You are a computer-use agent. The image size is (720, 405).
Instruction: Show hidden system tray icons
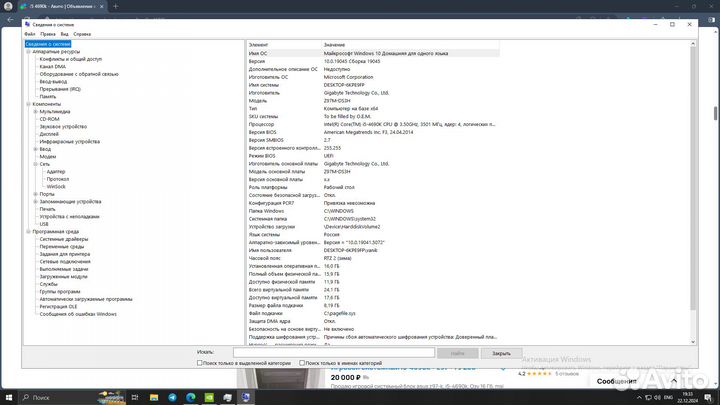pyautogui.click(x=639, y=397)
